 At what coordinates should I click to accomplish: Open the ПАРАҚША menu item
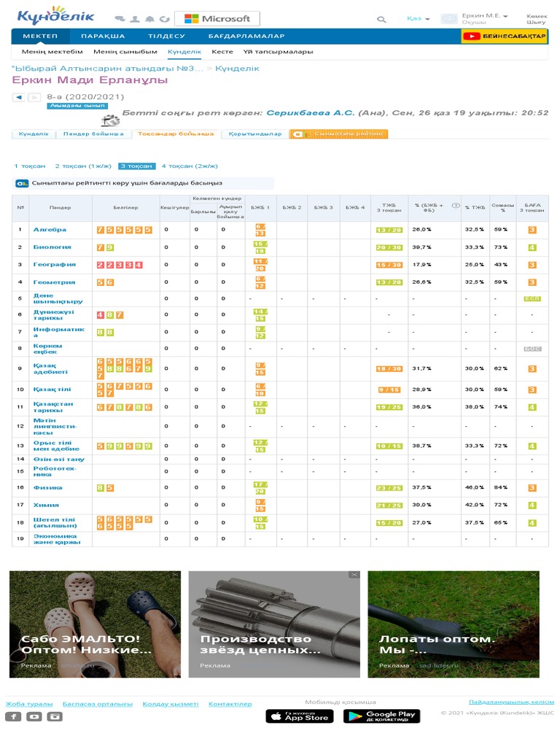pos(103,36)
